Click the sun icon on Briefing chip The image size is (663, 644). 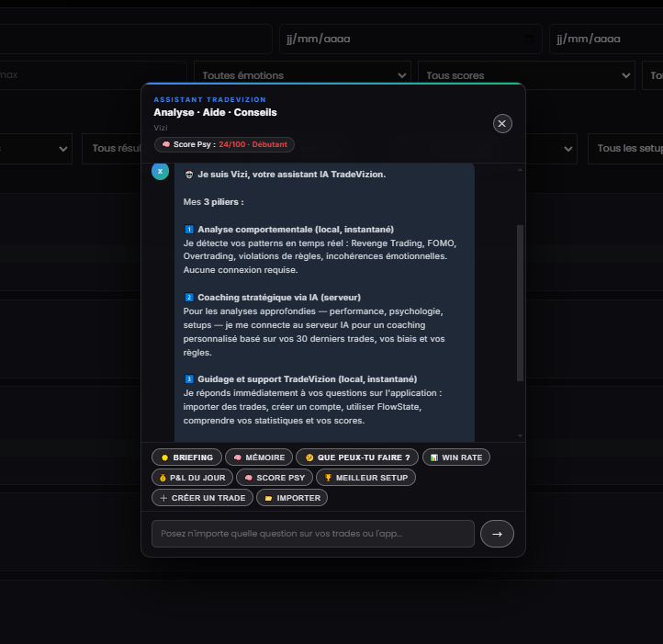[x=165, y=458]
